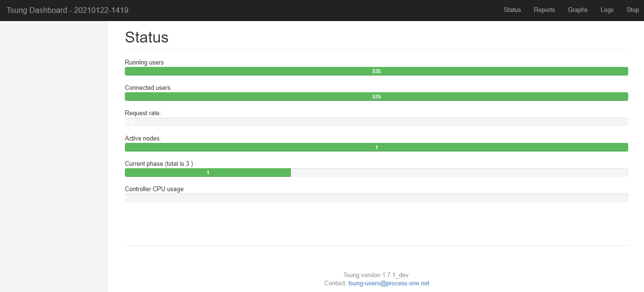Open the Reports page
The height and width of the screenshot is (292, 644).
tap(544, 10)
